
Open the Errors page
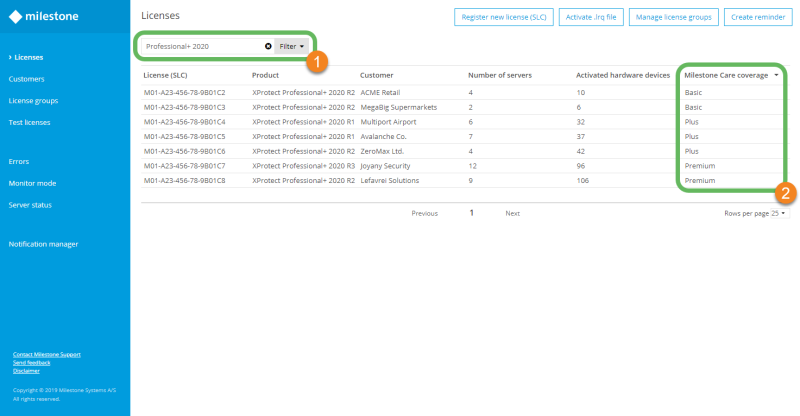pos(19,161)
